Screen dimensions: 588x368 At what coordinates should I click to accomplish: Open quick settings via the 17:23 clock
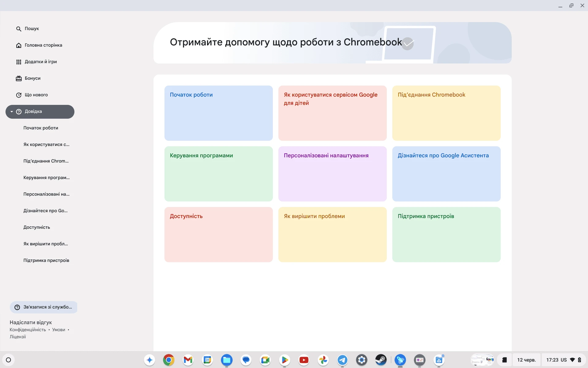(x=552, y=360)
